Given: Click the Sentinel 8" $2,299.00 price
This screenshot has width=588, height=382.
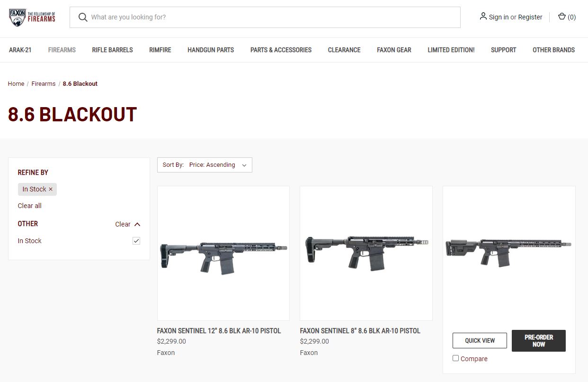Looking at the screenshot, I should point(314,341).
